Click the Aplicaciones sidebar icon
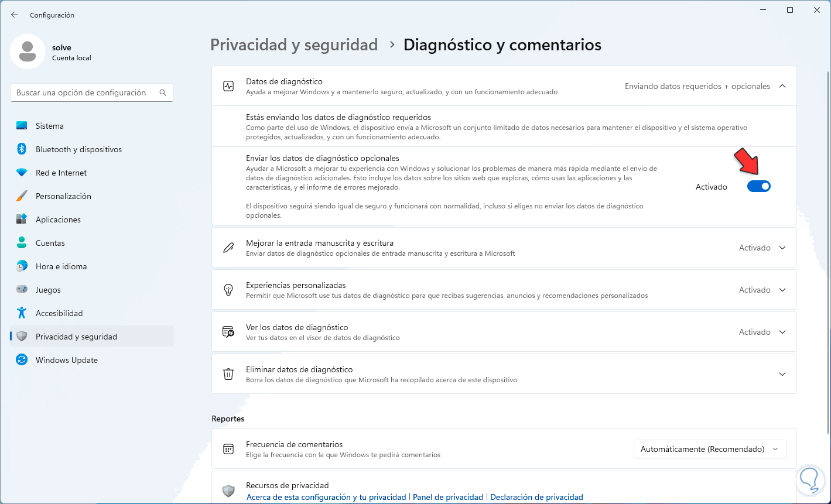This screenshot has height=504, width=831. (x=22, y=220)
